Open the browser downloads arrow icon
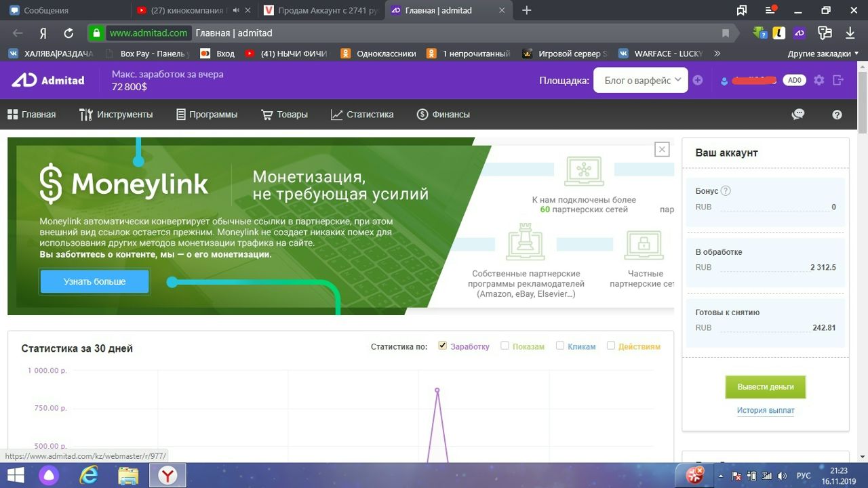 point(850,33)
